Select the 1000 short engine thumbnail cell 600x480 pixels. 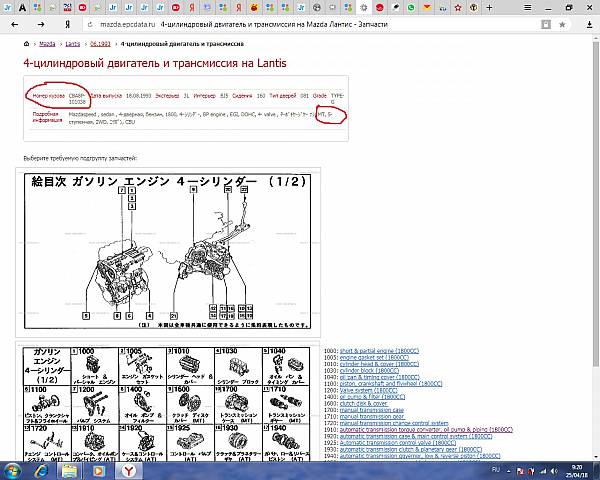click(x=95, y=366)
